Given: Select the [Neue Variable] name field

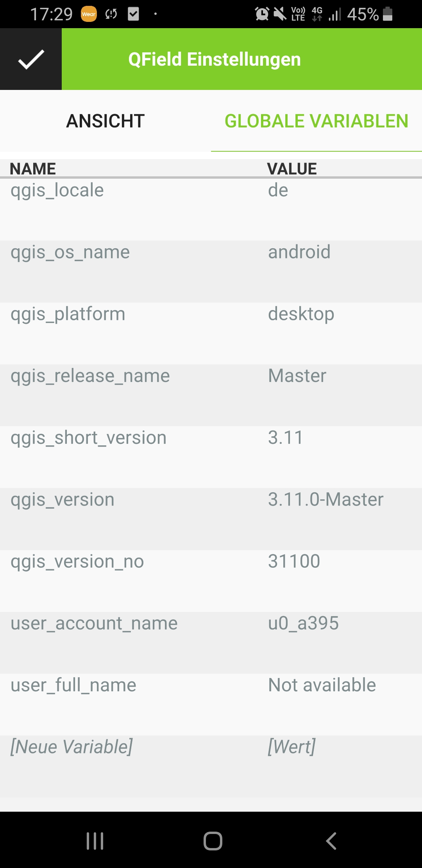Looking at the screenshot, I should [72, 746].
